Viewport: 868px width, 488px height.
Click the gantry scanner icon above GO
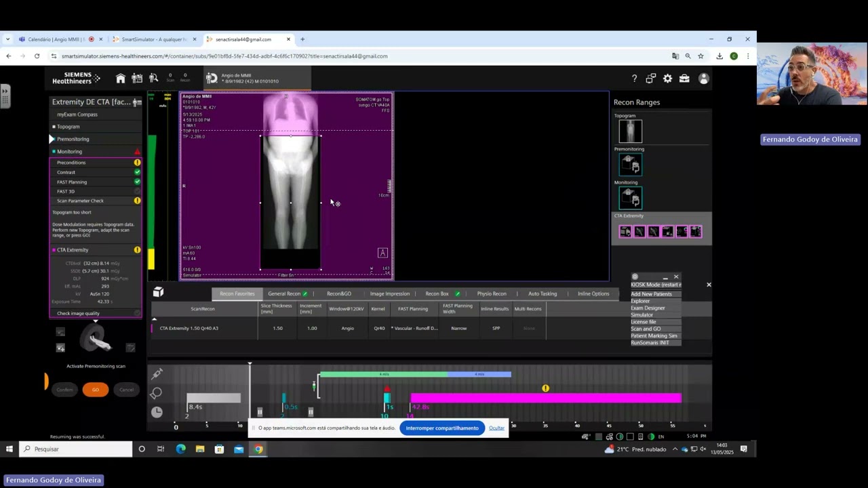[96, 338]
